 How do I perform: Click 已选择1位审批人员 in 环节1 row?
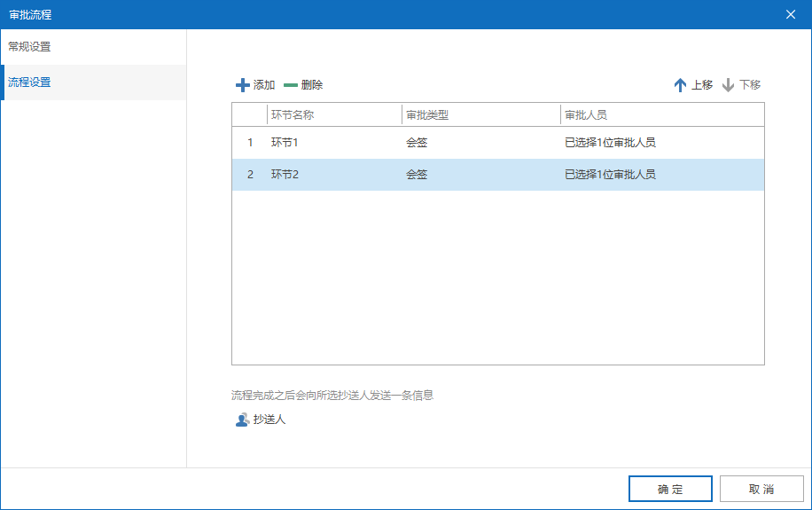tap(610, 143)
